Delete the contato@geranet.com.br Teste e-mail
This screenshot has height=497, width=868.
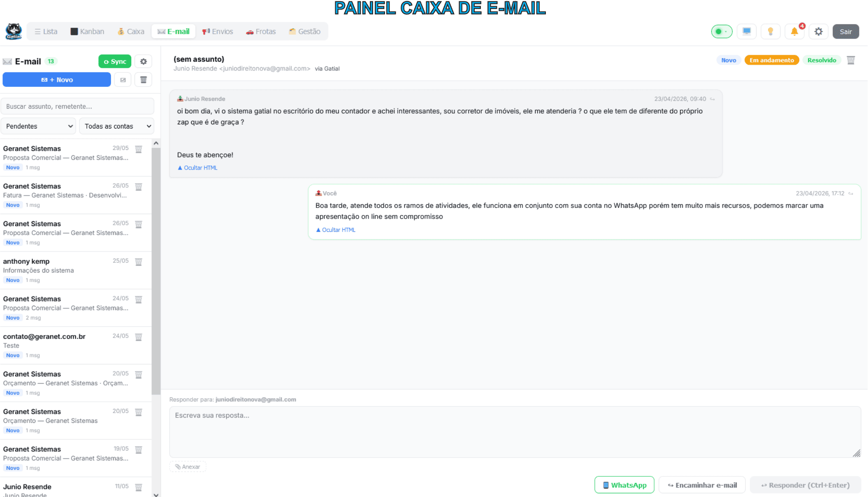[x=139, y=337]
